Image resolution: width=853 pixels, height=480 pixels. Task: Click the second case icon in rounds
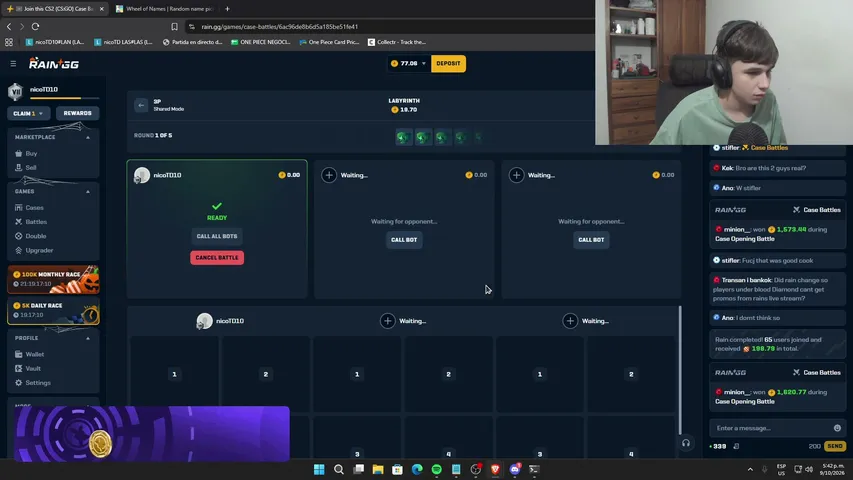click(423, 137)
